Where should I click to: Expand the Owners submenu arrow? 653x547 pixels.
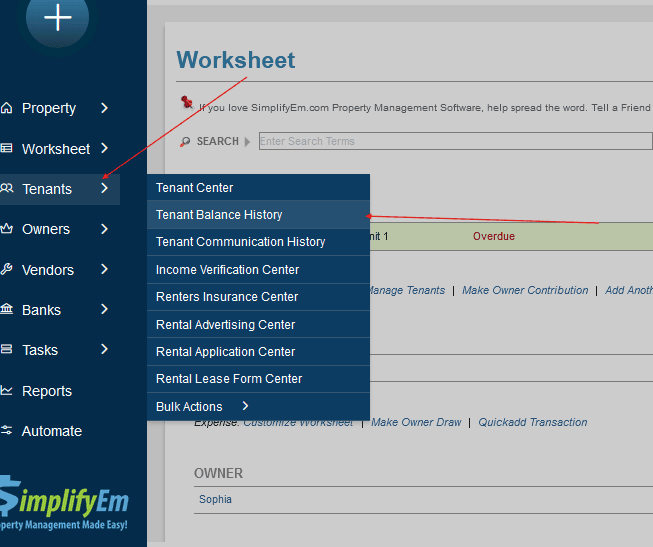104,229
